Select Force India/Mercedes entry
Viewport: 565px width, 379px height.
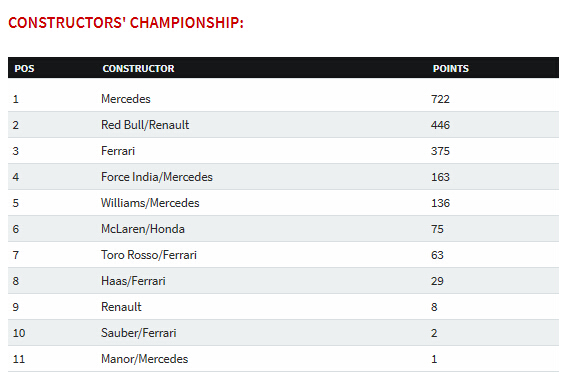click(157, 177)
